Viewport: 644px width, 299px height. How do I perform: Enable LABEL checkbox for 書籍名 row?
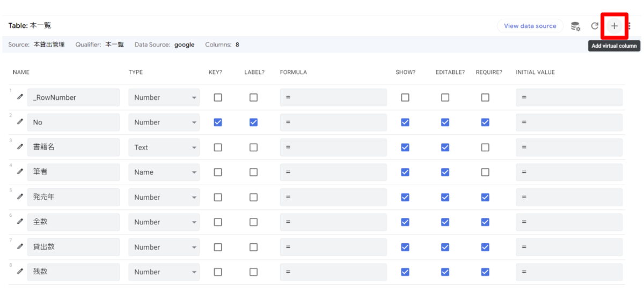(x=253, y=147)
